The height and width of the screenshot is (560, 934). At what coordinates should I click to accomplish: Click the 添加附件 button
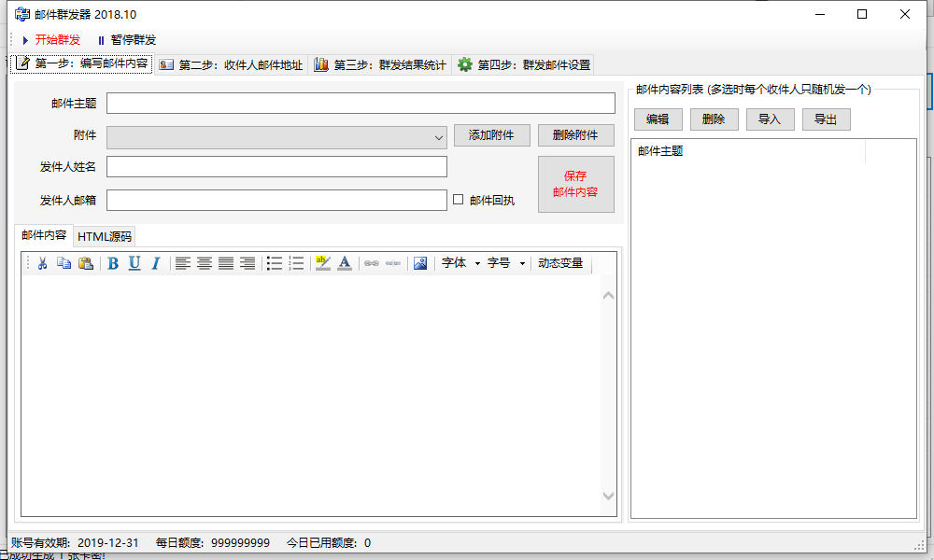pyautogui.click(x=491, y=135)
